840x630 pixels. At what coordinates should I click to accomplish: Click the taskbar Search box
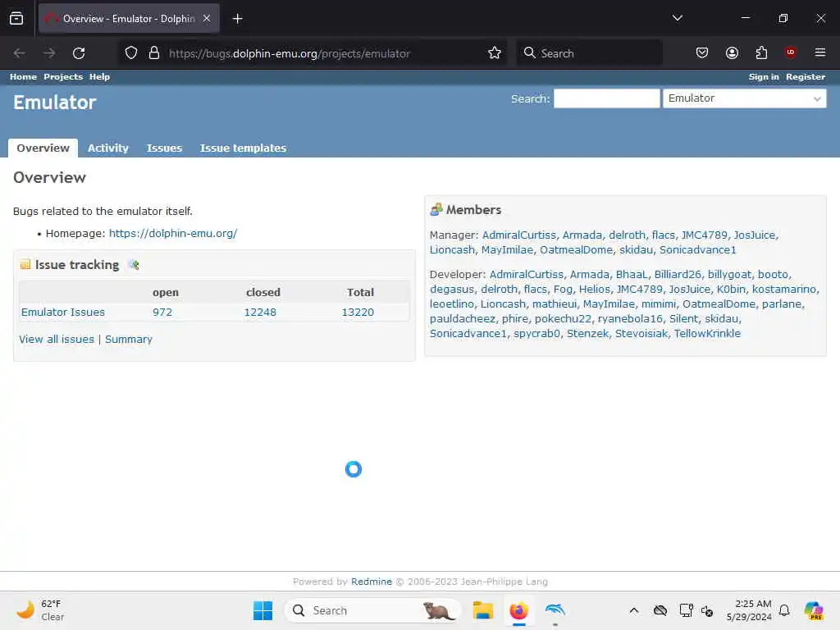coord(372,610)
